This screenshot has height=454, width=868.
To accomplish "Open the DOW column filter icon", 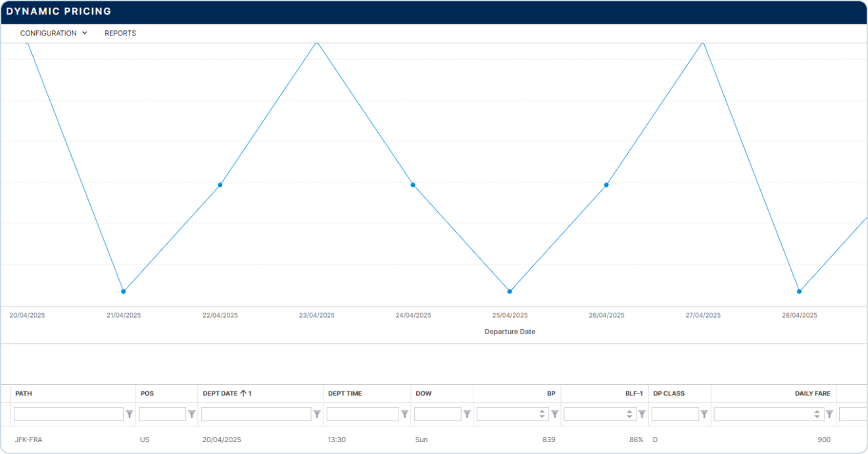I will tap(467, 415).
